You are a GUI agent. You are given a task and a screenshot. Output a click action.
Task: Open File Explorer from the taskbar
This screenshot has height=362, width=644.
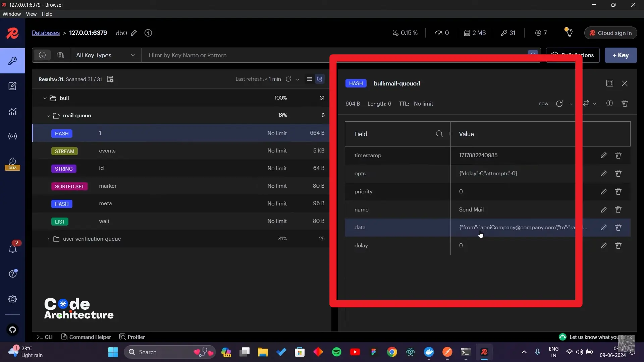[263, 352]
